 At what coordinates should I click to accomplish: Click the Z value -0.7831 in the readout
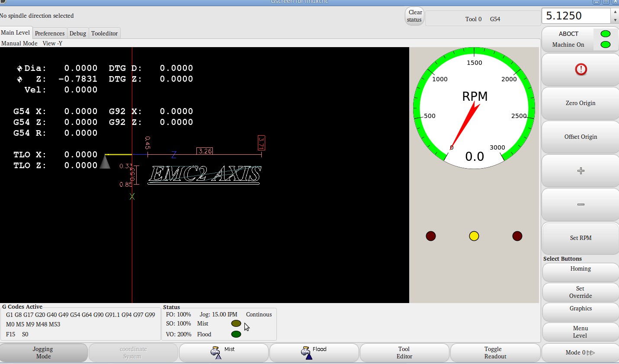point(78,79)
